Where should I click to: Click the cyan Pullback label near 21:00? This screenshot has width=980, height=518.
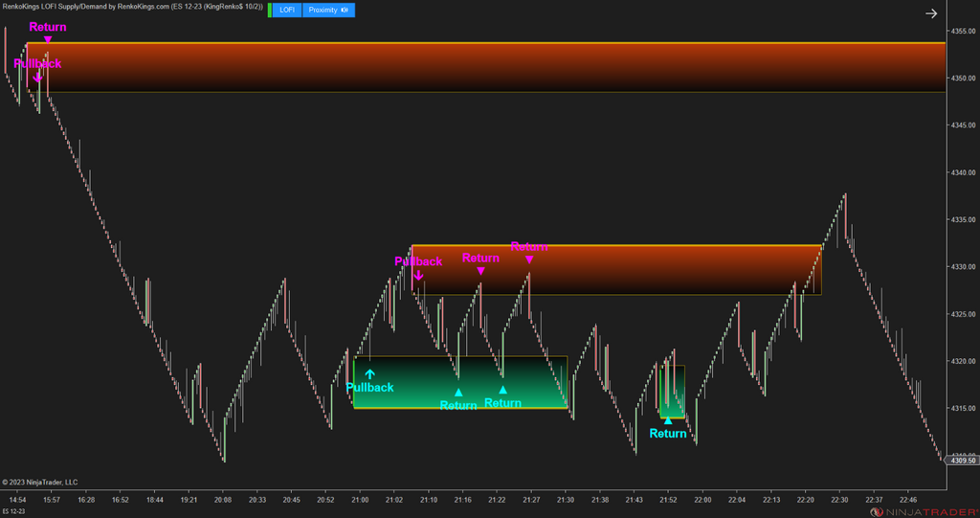point(370,387)
